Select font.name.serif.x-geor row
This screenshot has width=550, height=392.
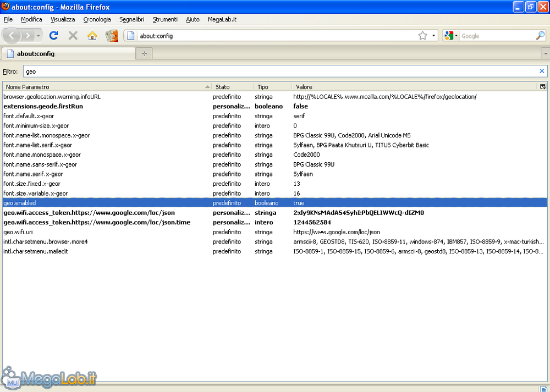[x=275, y=174]
